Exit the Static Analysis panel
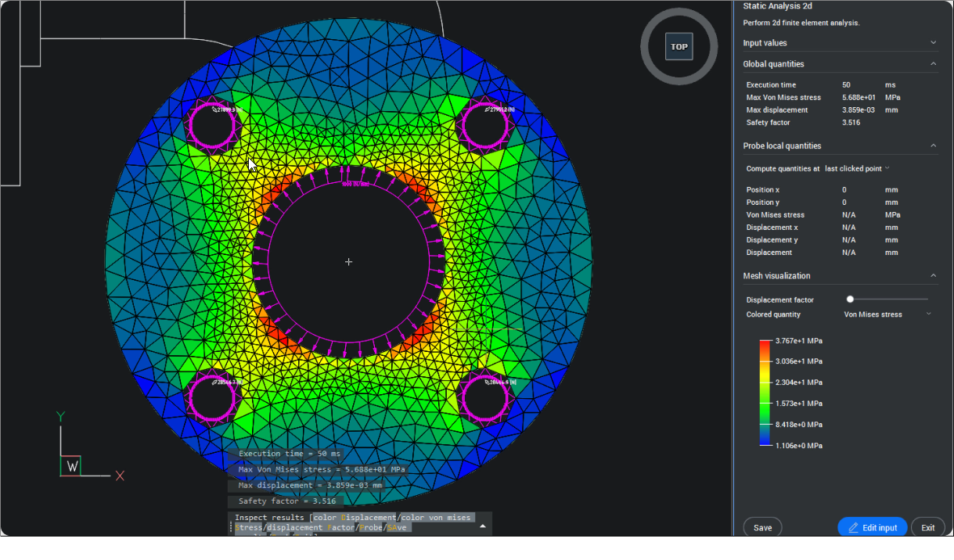The height and width of the screenshot is (560, 954). point(927,528)
